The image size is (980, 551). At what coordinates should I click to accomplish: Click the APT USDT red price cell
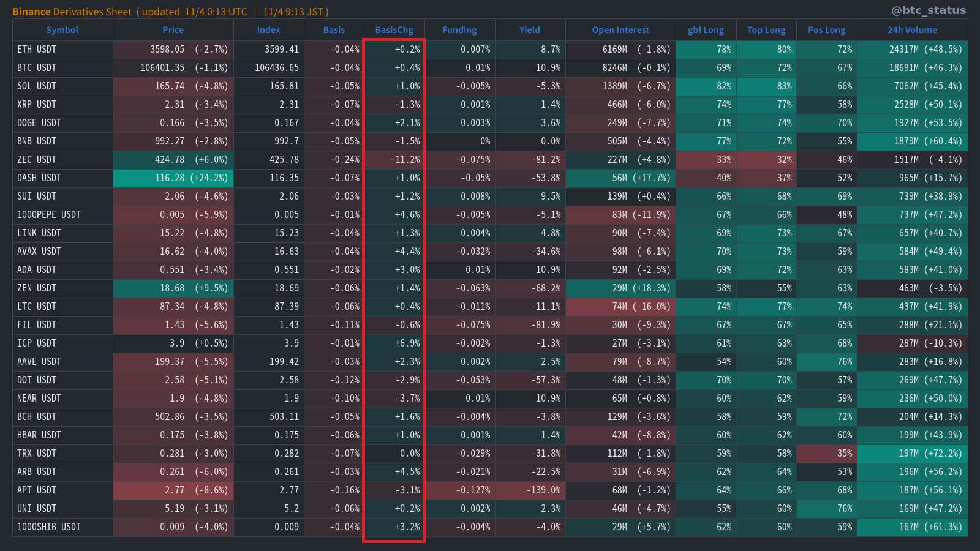pyautogui.click(x=173, y=490)
